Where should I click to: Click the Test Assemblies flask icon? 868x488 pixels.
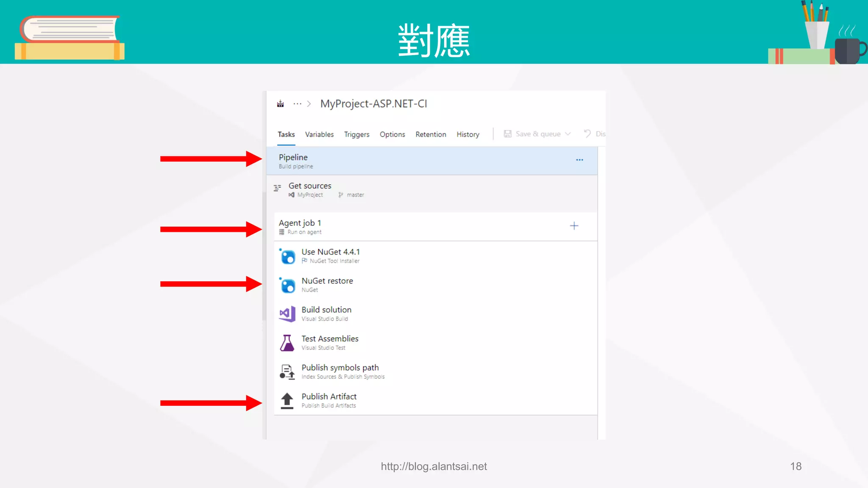point(287,343)
